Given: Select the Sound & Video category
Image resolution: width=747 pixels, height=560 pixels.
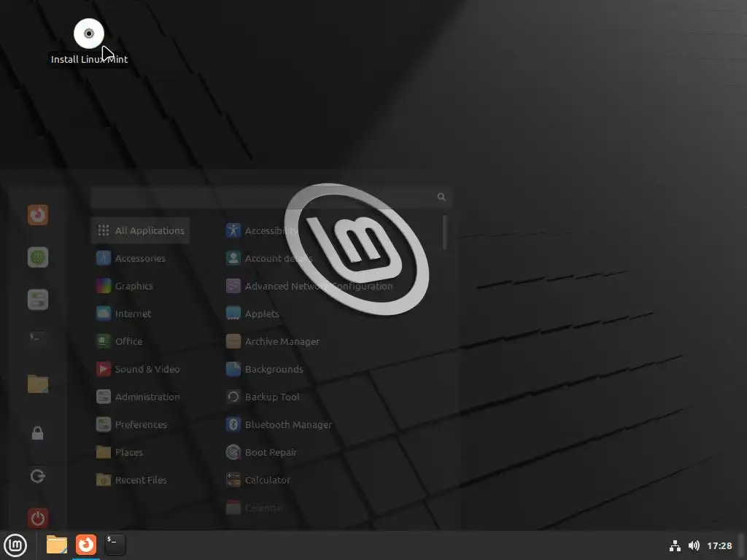Looking at the screenshot, I should [x=140, y=369].
